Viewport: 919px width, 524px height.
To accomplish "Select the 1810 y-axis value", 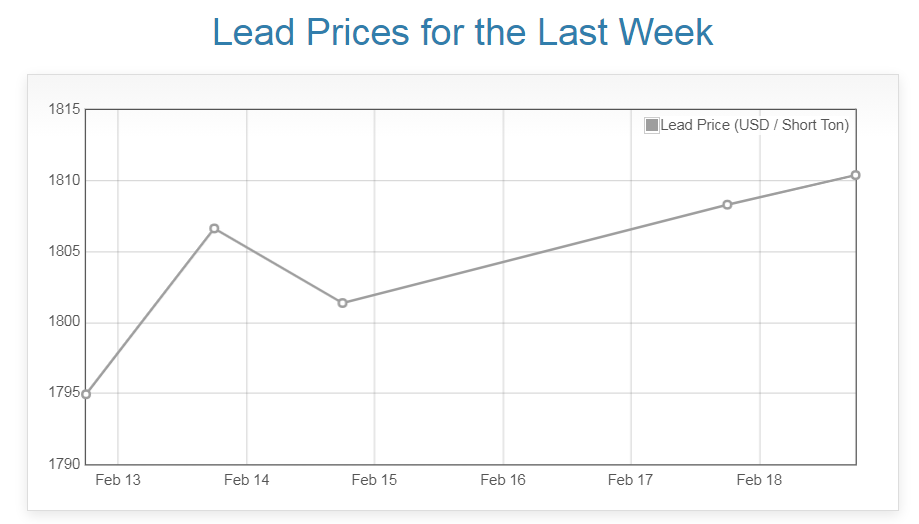I will coord(64,180).
